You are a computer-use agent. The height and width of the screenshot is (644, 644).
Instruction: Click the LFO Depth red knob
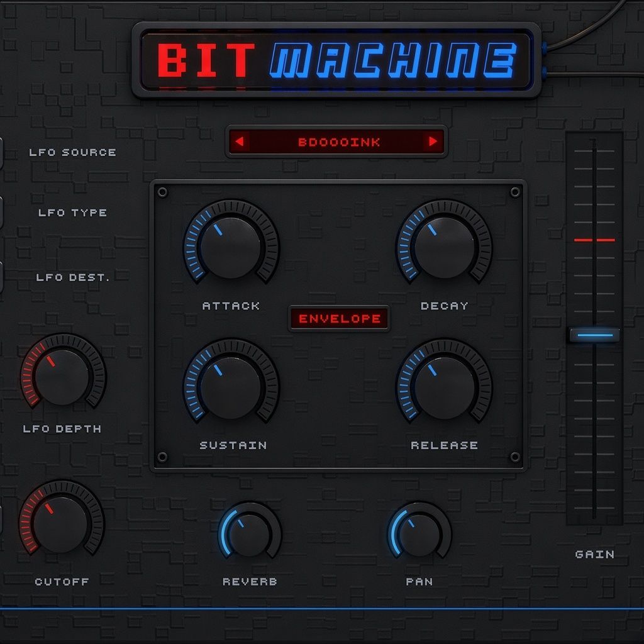tap(62, 377)
